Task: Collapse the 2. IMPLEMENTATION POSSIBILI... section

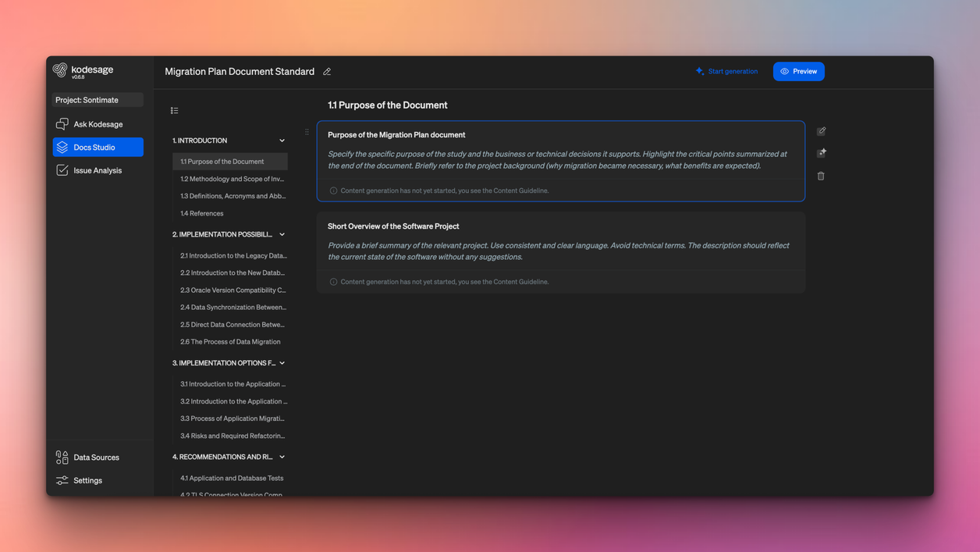Action: pyautogui.click(x=282, y=234)
